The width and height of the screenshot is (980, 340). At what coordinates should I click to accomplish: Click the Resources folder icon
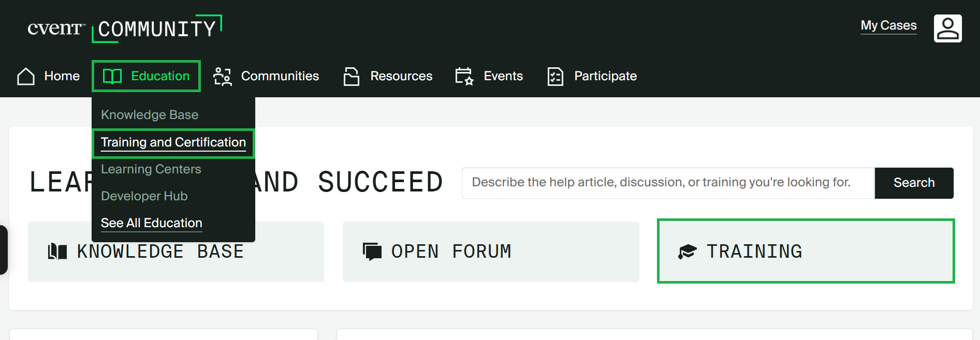pyautogui.click(x=352, y=76)
